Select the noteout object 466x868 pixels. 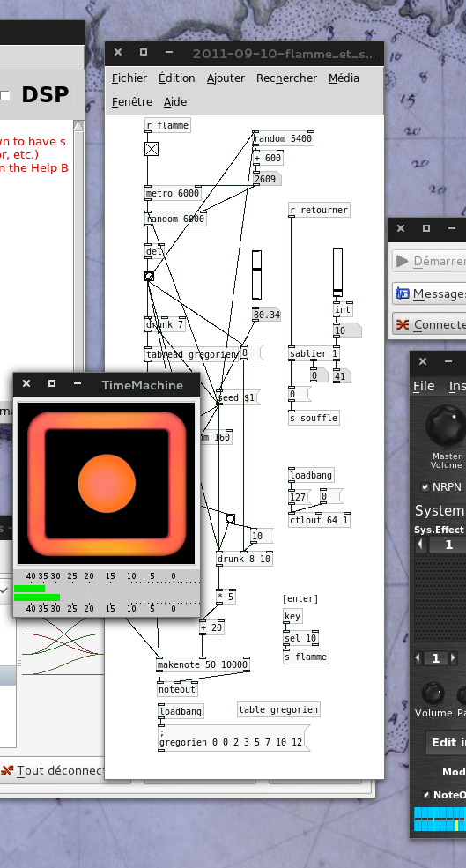[177, 689]
